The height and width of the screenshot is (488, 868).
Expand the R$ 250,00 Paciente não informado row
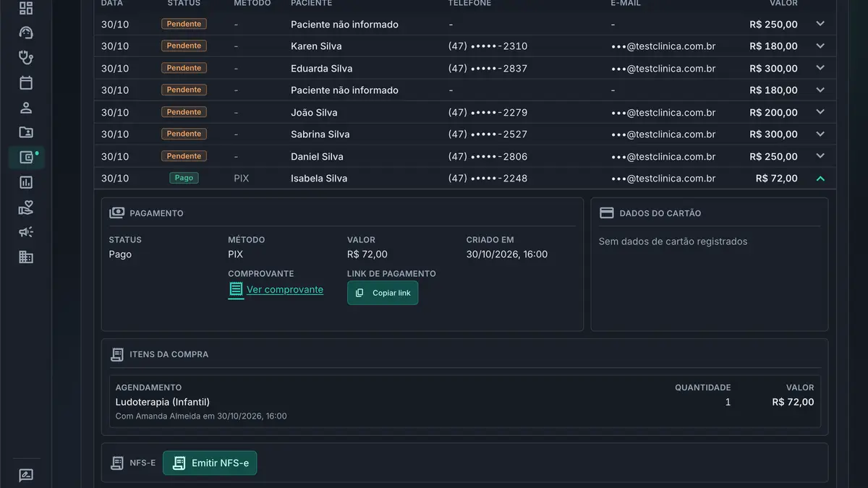(x=820, y=24)
